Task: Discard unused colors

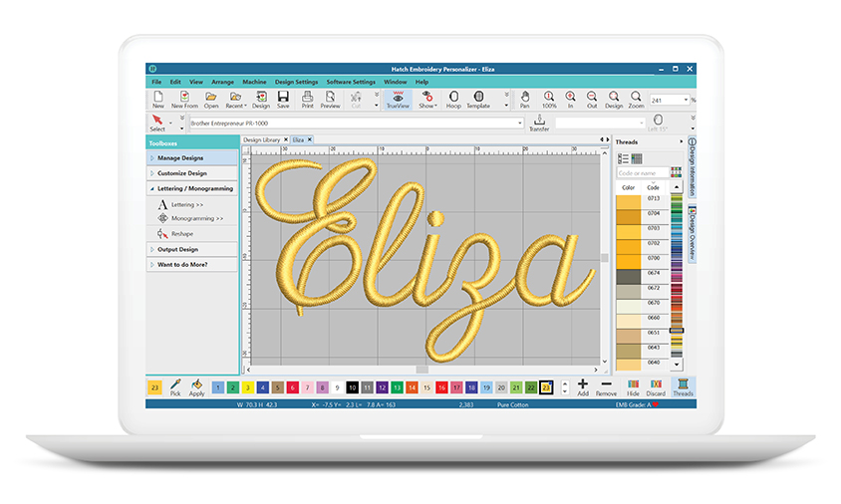Action: (656, 387)
